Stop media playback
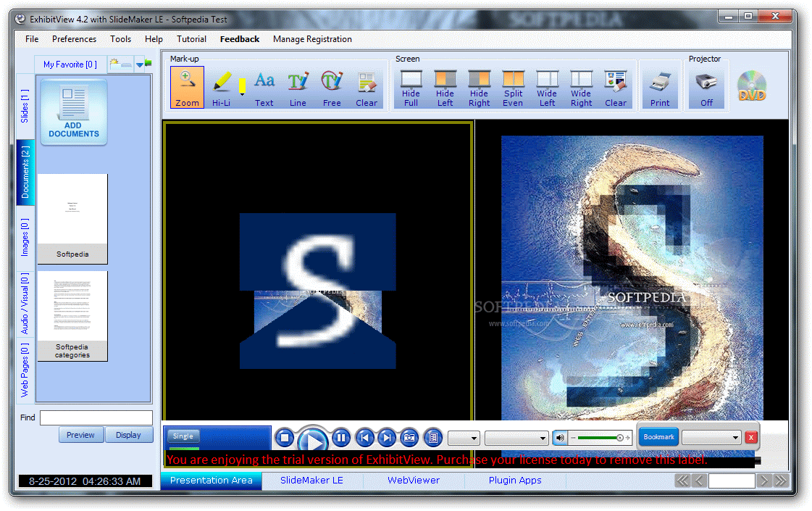The height and width of the screenshot is (511, 812). [284, 438]
